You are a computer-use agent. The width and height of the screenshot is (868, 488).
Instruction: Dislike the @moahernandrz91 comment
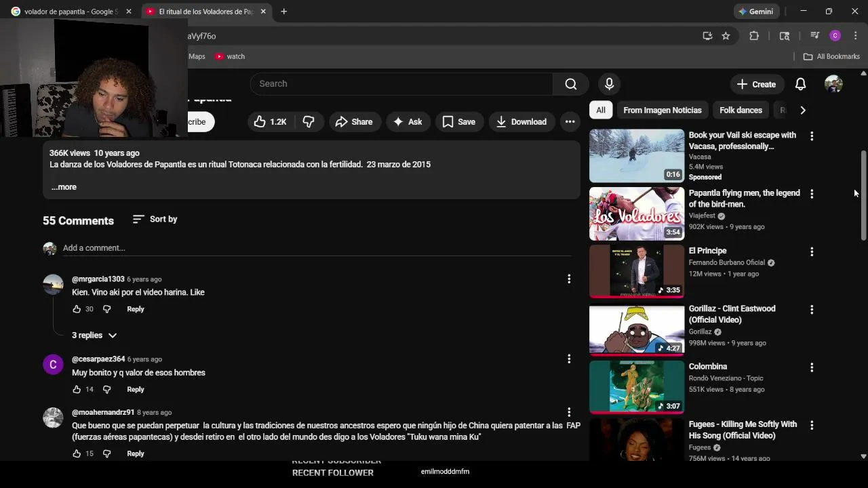pos(106,454)
